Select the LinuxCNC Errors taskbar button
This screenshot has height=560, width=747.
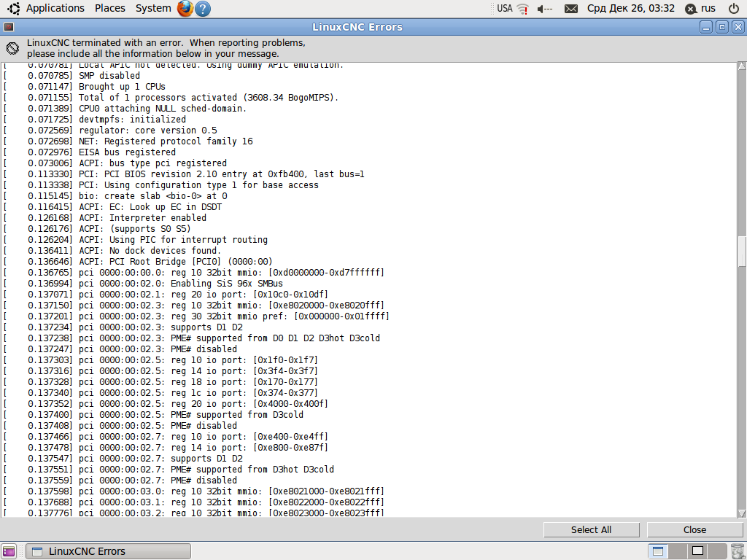[108, 551]
